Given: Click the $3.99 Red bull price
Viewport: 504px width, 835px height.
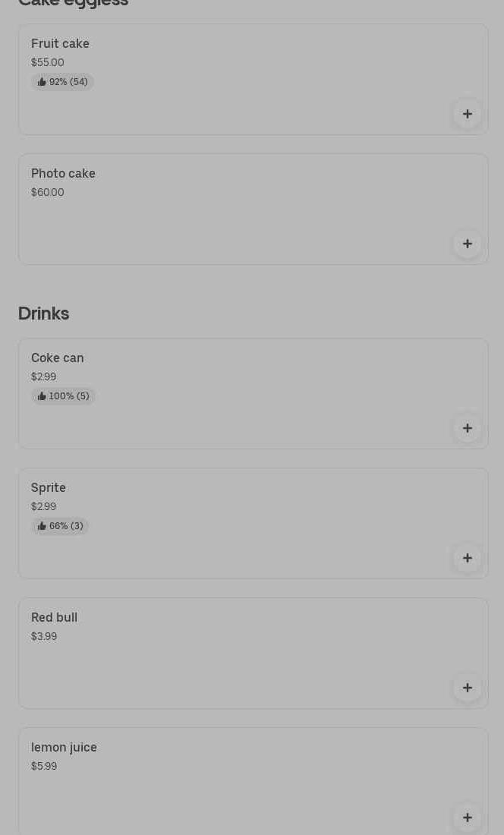Looking at the screenshot, I should [43, 637].
